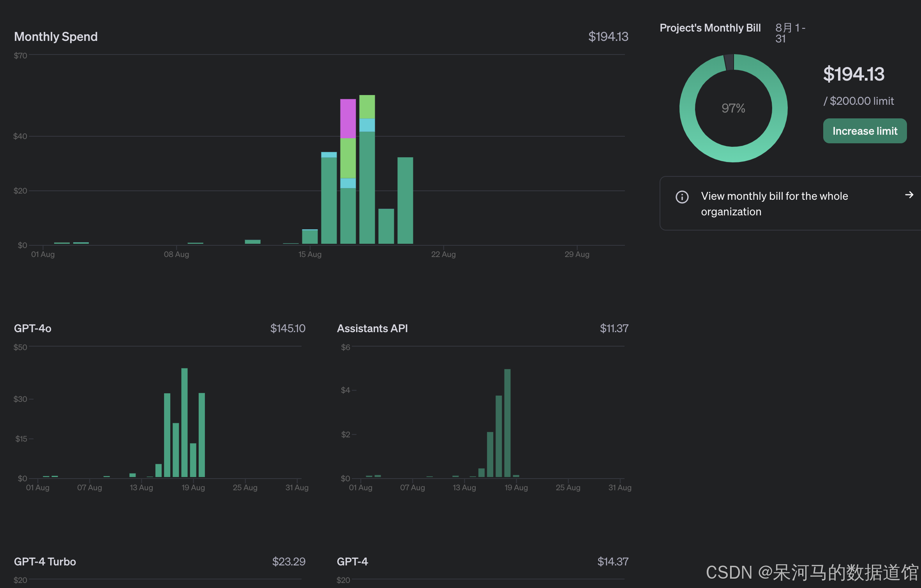Viewport: 921px width, 588px height.
Task: Click the GPT-4o section title
Action: tap(33, 328)
